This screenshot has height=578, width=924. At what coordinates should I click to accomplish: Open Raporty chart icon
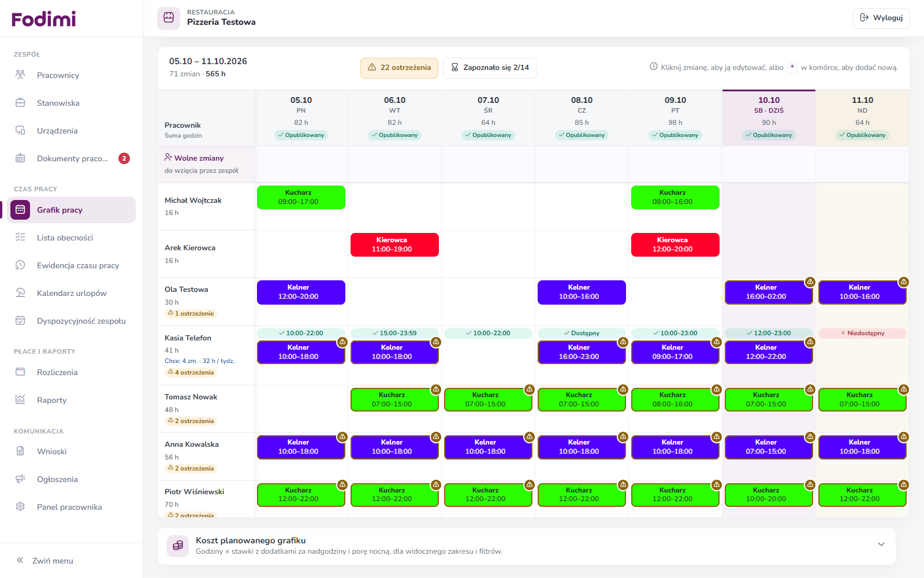coord(20,400)
